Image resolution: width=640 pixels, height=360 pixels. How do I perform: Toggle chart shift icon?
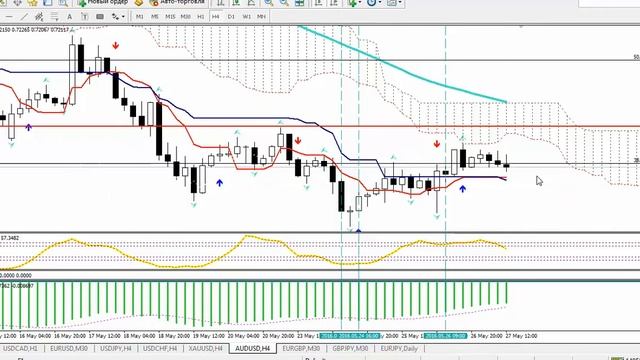pyautogui.click(x=333, y=2)
